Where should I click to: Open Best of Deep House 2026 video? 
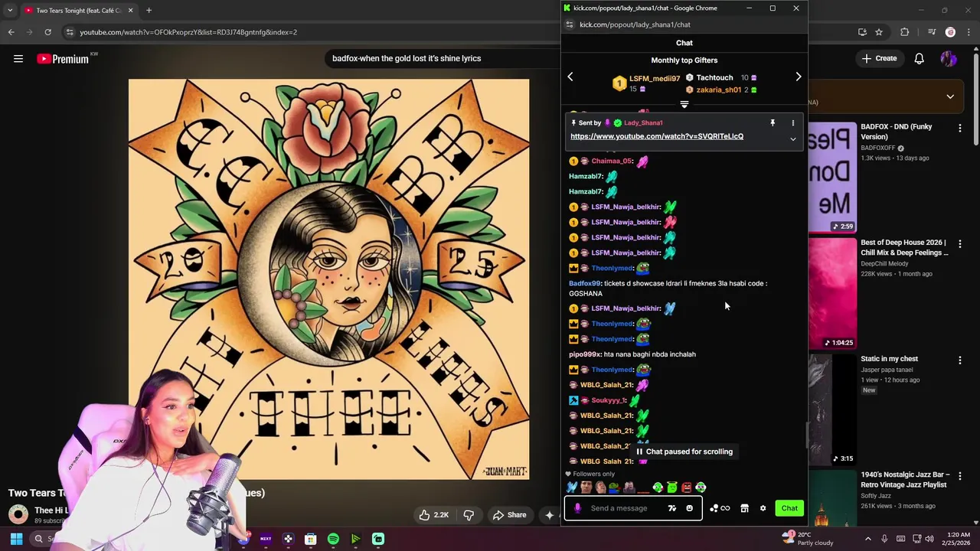[x=904, y=247]
